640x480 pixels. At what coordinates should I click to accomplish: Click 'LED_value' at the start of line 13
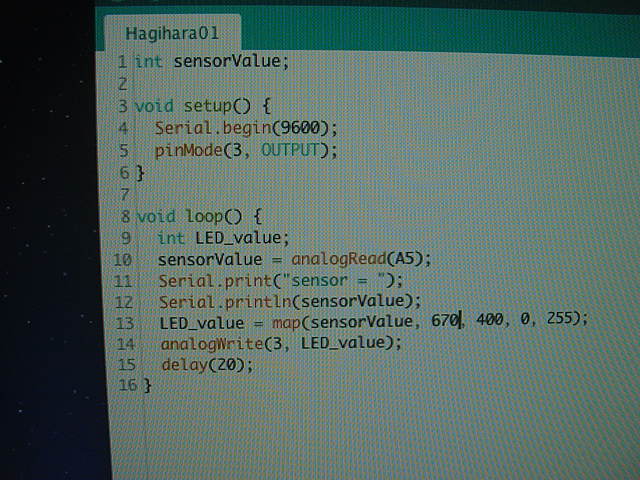click(202, 323)
